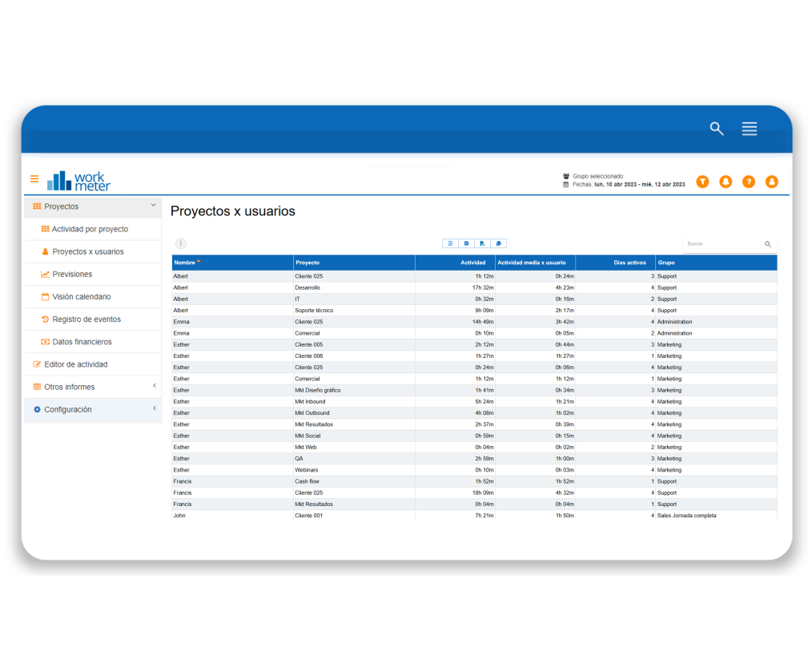Click the copy-to-clipboard export icon
This screenshot has height=659, width=812.
coord(499,243)
